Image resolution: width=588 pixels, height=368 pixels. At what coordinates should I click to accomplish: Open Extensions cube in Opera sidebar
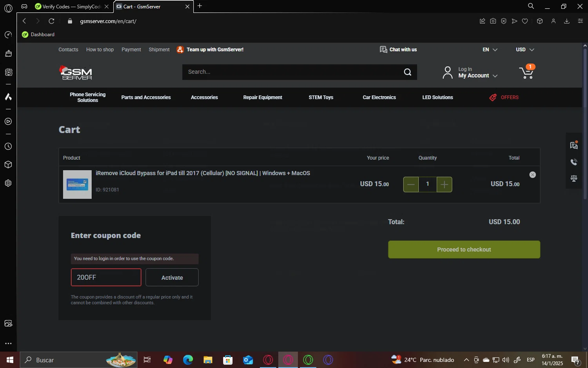(x=8, y=165)
